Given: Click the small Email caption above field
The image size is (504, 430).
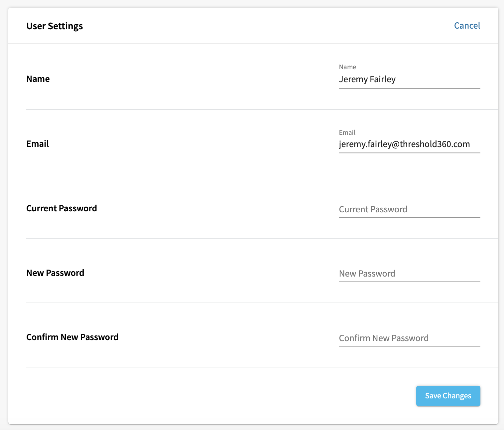Looking at the screenshot, I should pyautogui.click(x=347, y=132).
